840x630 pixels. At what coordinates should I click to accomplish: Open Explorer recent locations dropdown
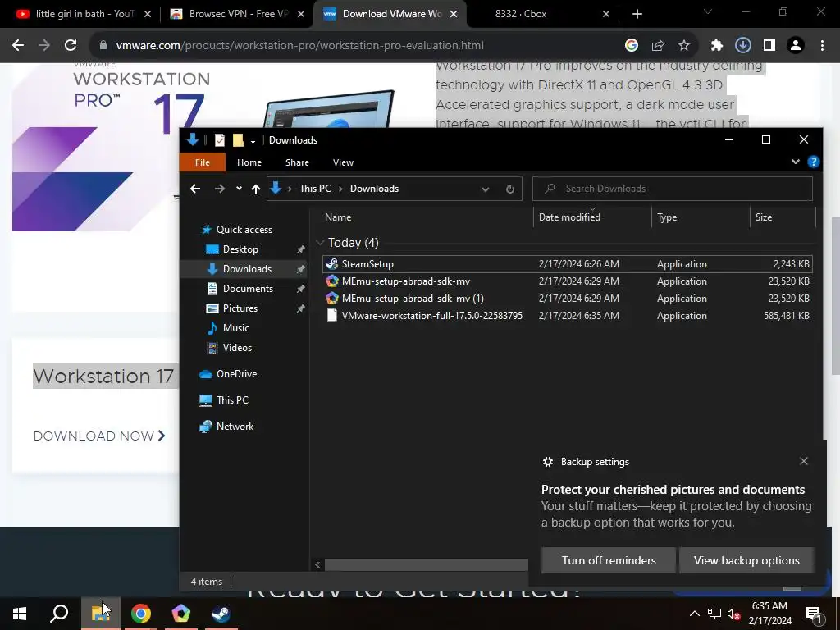point(239,189)
